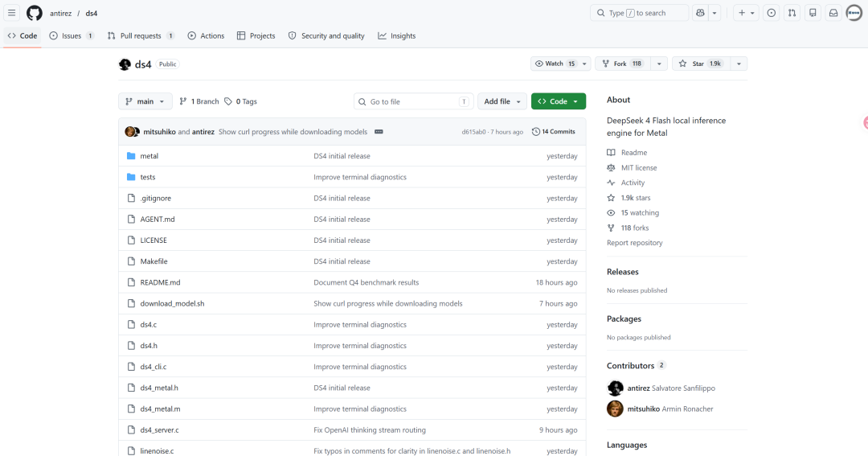View the 14 Commits history

click(554, 132)
